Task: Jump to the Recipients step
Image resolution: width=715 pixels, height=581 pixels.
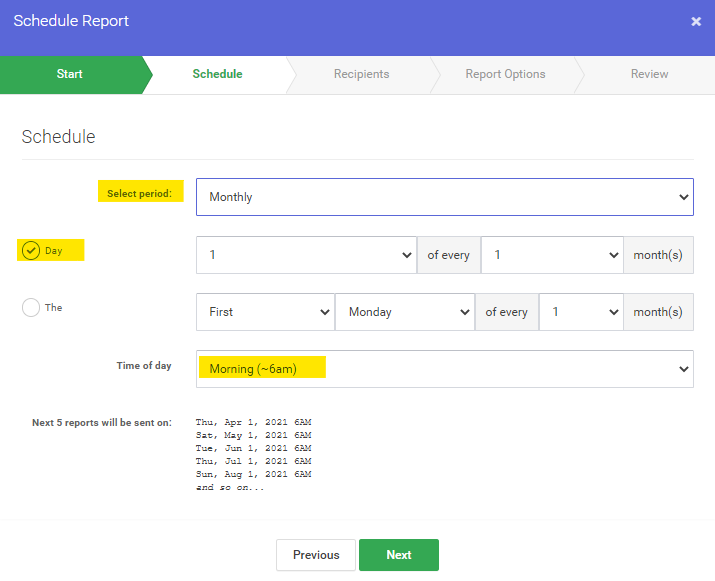Action: coord(361,74)
